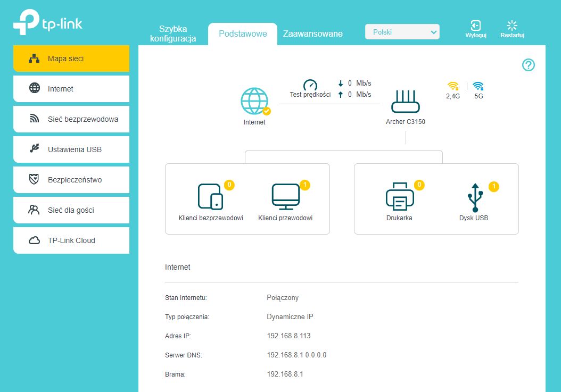Expand the Polski language dropdown
Image resolution: width=561 pixels, height=392 pixels.
(402, 32)
